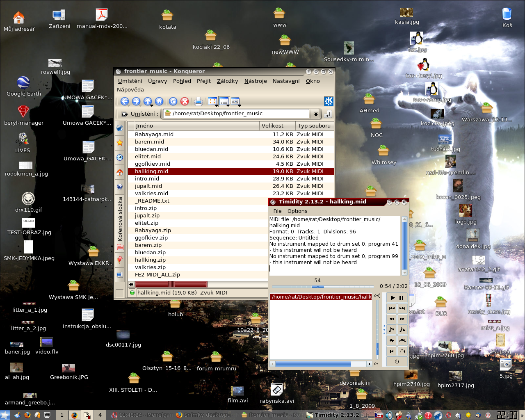Open the Pohled menu
Viewport: 525px width, 420px height.
click(x=182, y=81)
